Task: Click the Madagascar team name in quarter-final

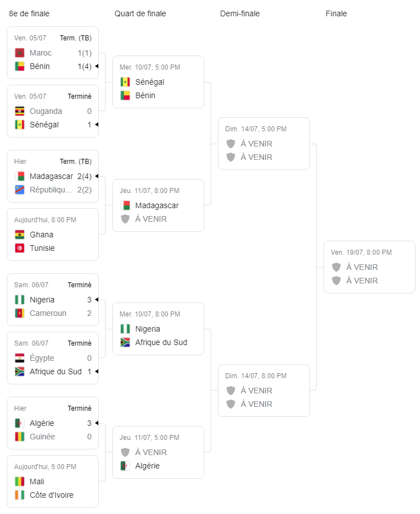Action: pyautogui.click(x=157, y=205)
